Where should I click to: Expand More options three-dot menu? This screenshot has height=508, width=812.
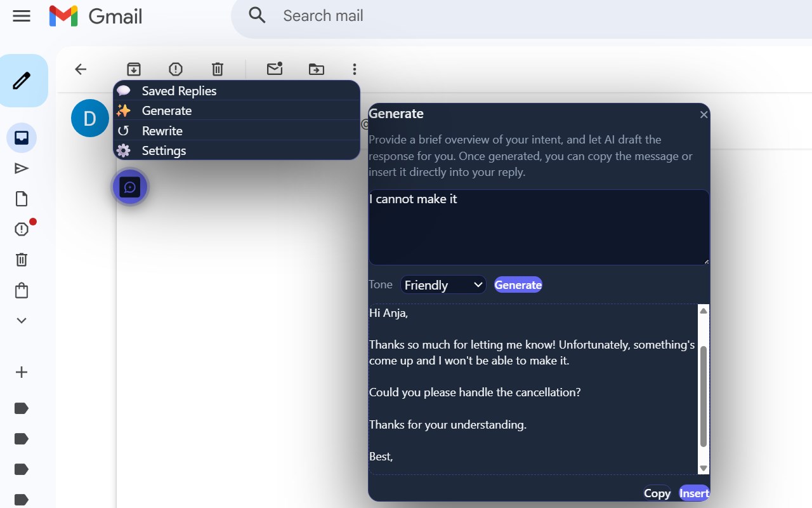click(x=355, y=69)
